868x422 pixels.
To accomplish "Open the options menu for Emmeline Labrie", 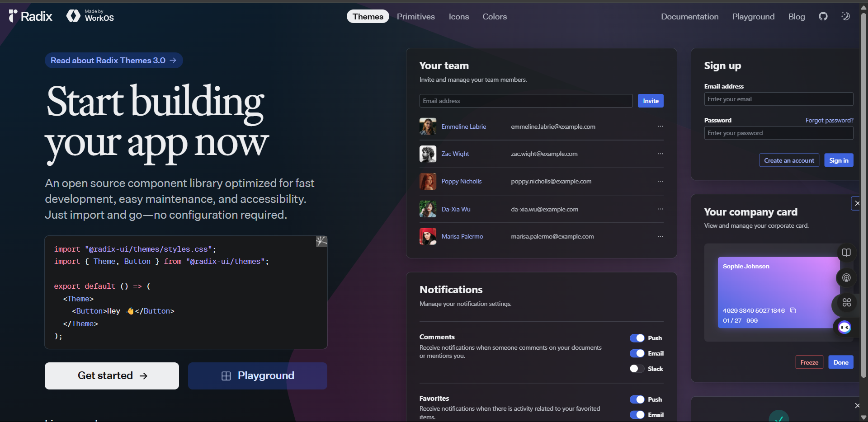I will click(x=660, y=127).
